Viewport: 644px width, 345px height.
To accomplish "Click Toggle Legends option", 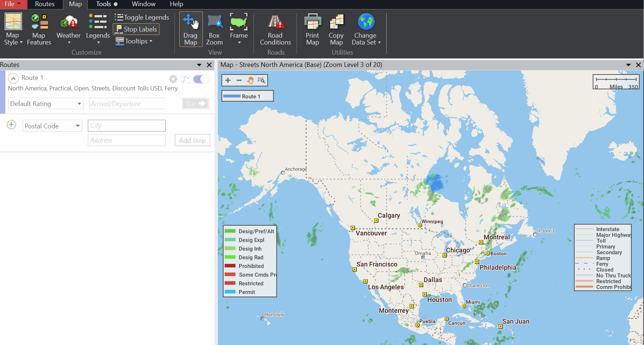I will click(x=142, y=17).
